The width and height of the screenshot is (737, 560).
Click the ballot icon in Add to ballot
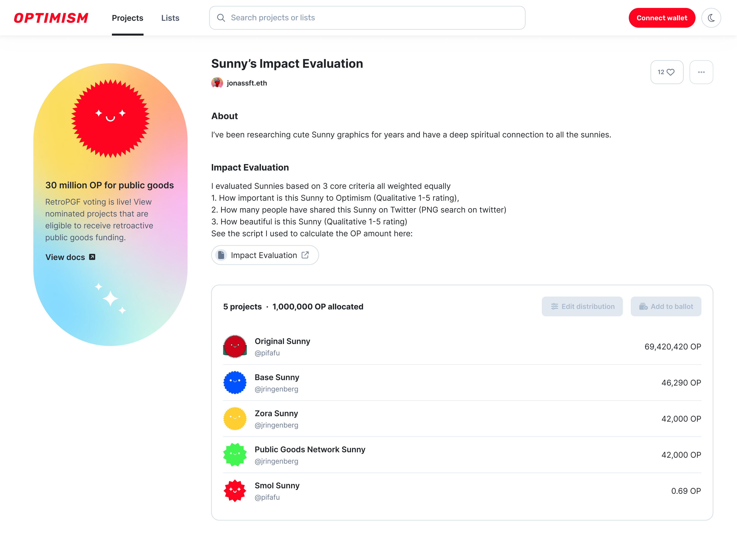(x=643, y=306)
